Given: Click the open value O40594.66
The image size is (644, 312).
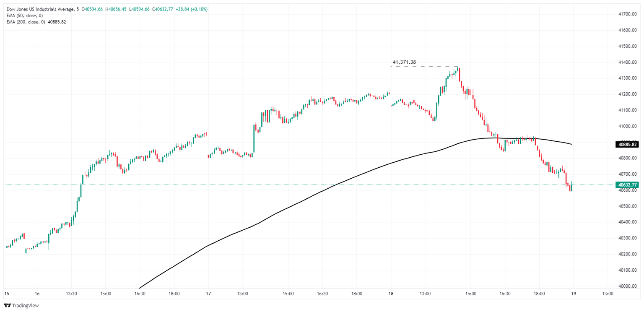Looking at the screenshot, I should coord(92,9).
